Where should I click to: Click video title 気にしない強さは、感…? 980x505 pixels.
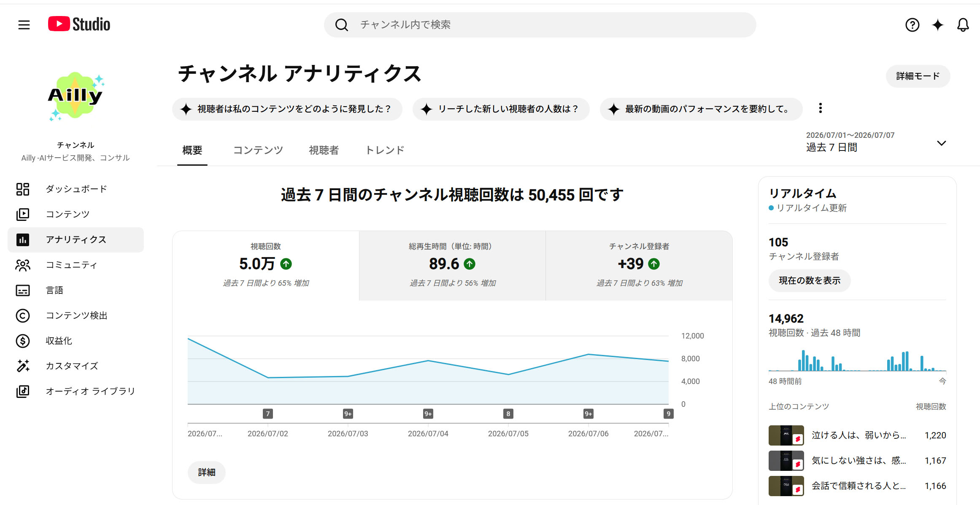(x=859, y=461)
